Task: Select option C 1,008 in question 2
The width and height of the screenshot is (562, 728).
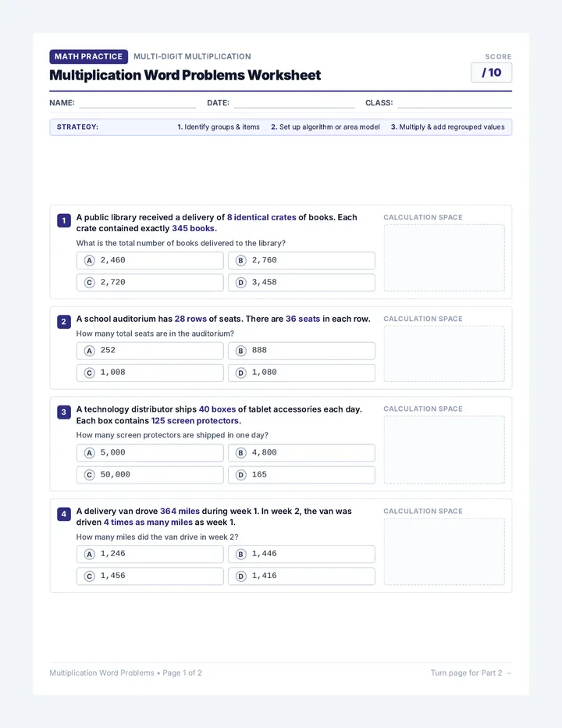Action: [x=150, y=373]
